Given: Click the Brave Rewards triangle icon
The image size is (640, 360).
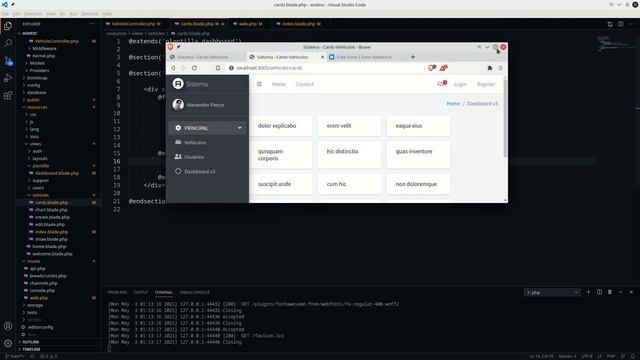Looking at the screenshot, I should tap(443, 68).
